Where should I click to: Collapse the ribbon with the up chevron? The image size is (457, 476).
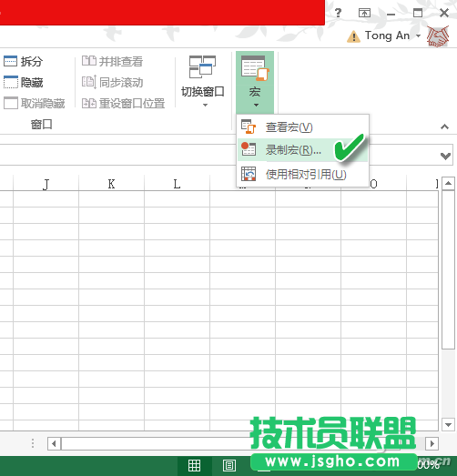coord(444,127)
